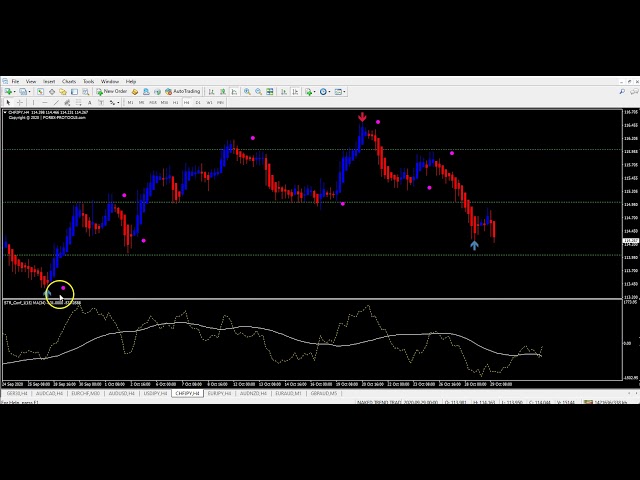This screenshot has height=480, width=640.
Task: Click the Zoom In magnifier icon
Action: (247, 91)
